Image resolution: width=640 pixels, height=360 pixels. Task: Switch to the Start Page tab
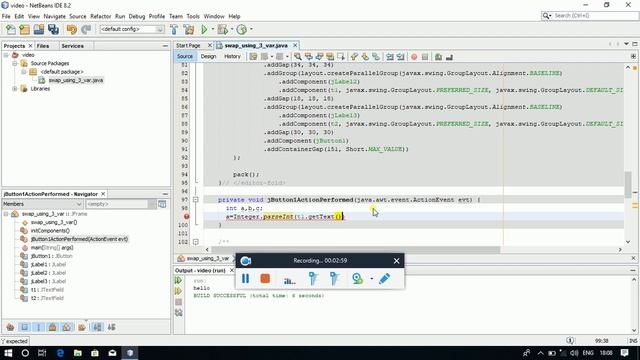188,45
